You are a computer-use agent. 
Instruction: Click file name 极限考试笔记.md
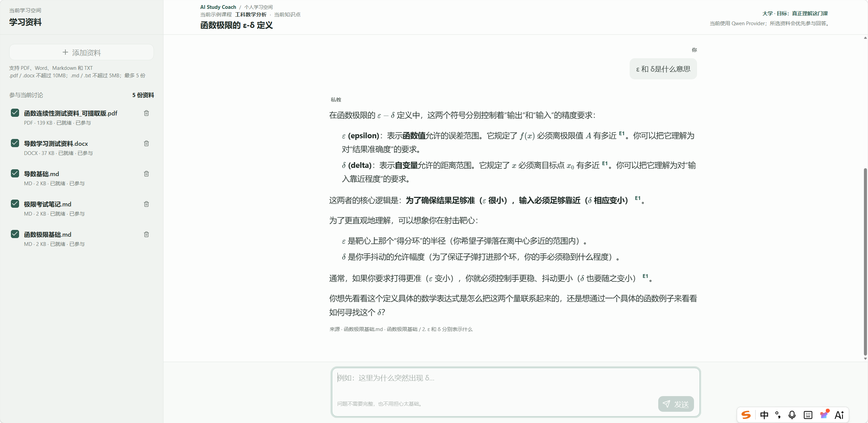coord(47,204)
